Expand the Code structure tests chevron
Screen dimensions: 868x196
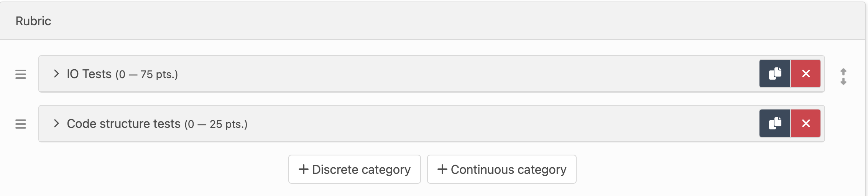56,123
